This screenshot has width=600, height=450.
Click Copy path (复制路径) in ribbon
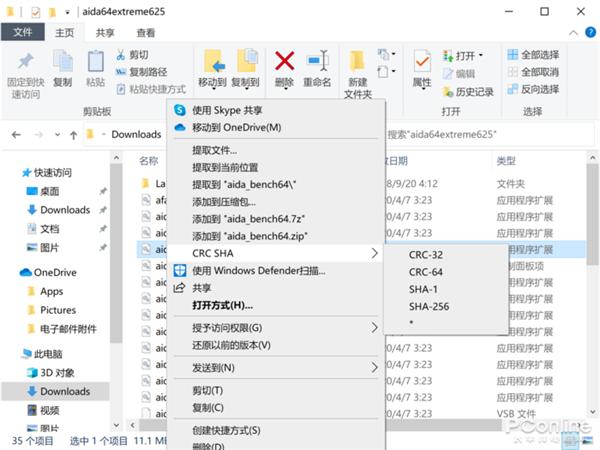[141, 72]
